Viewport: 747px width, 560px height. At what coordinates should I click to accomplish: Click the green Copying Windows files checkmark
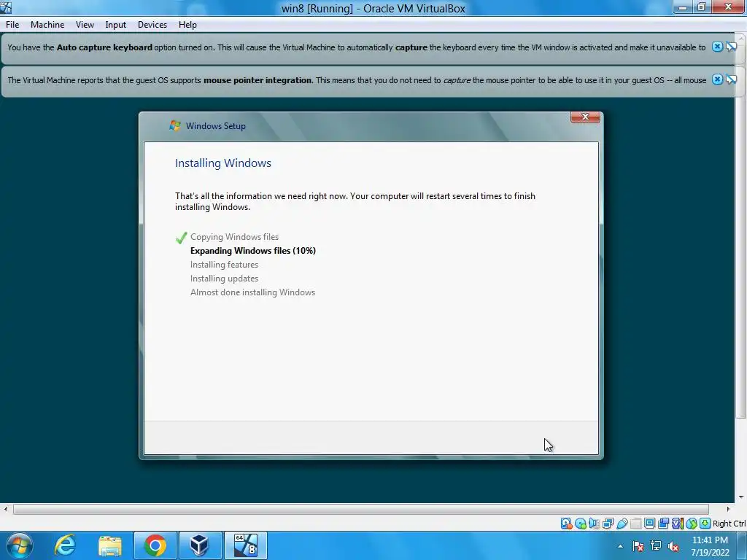coord(181,237)
